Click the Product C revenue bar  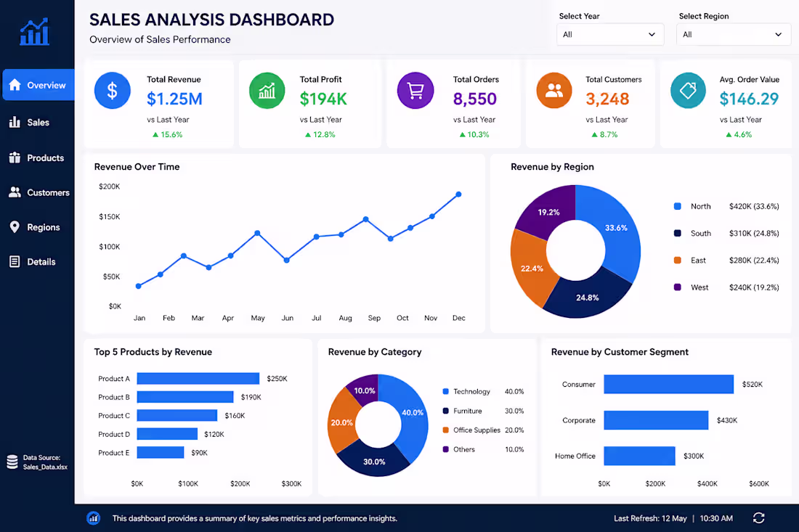click(x=177, y=415)
